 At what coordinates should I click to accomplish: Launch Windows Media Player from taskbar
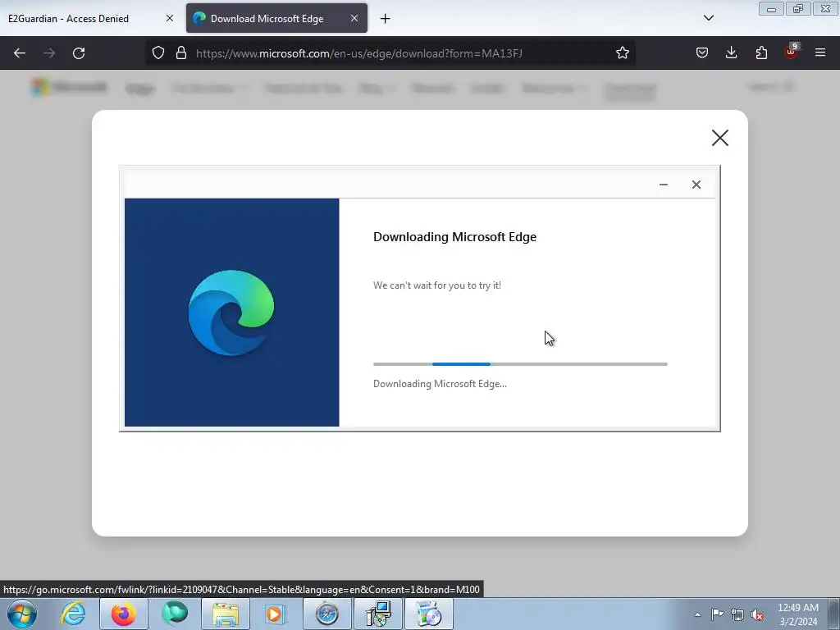tap(276, 614)
